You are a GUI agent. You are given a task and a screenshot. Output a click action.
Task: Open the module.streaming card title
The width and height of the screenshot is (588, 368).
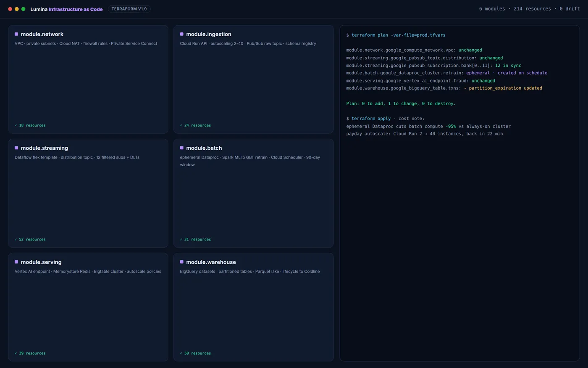[x=45, y=148]
